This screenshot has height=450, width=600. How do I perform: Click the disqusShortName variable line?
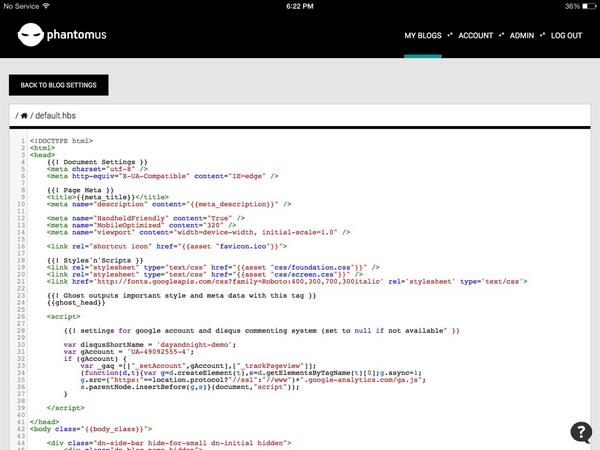click(150, 345)
